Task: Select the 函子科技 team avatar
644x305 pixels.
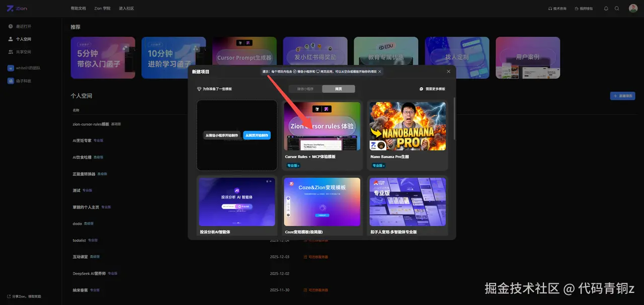Action: (x=11, y=80)
